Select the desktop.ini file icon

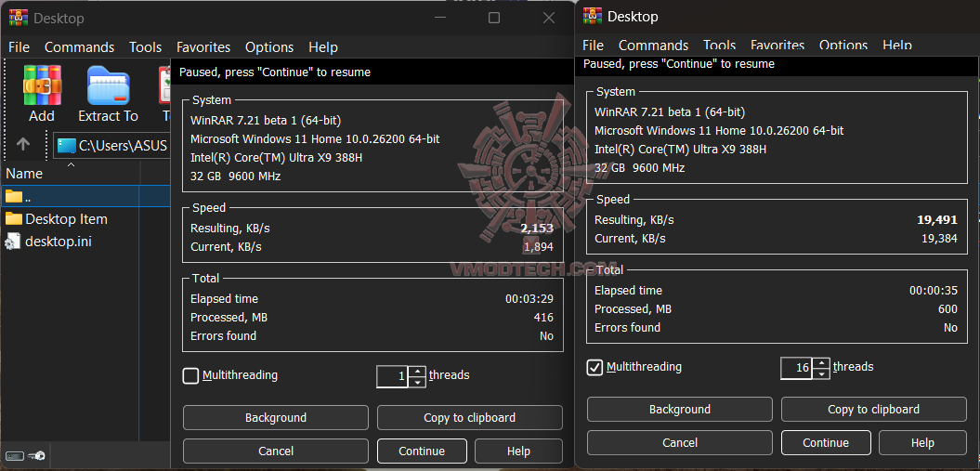[13, 242]
